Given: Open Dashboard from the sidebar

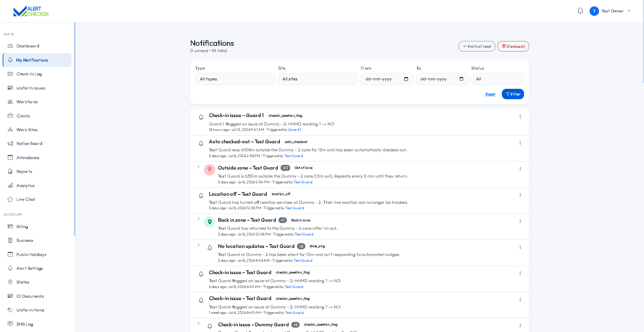Looking at the screenshot, I should (37, 46).
